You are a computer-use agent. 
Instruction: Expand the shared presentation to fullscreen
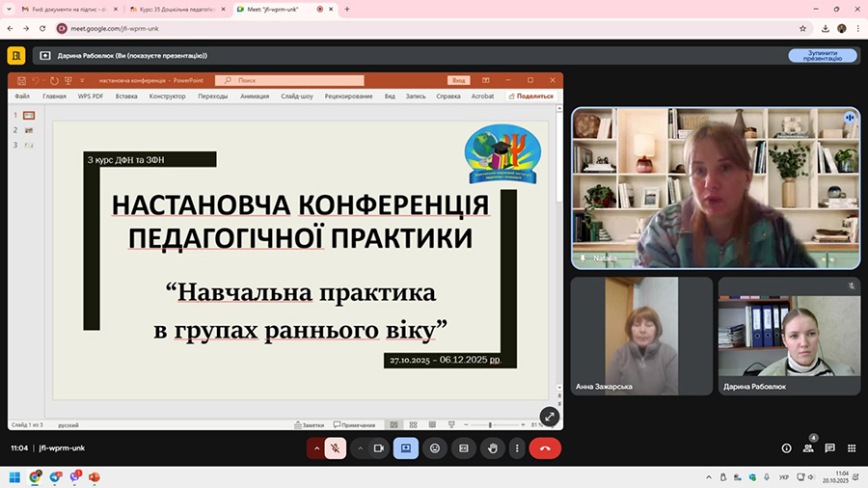(x=549, y=417)
